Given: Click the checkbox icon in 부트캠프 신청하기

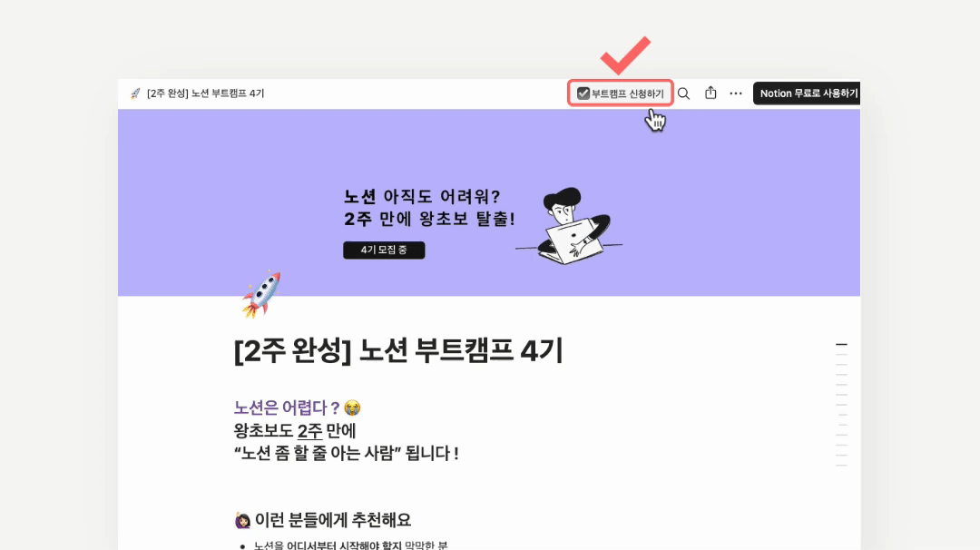Looking at the screenshot, I should pos(583,93).
